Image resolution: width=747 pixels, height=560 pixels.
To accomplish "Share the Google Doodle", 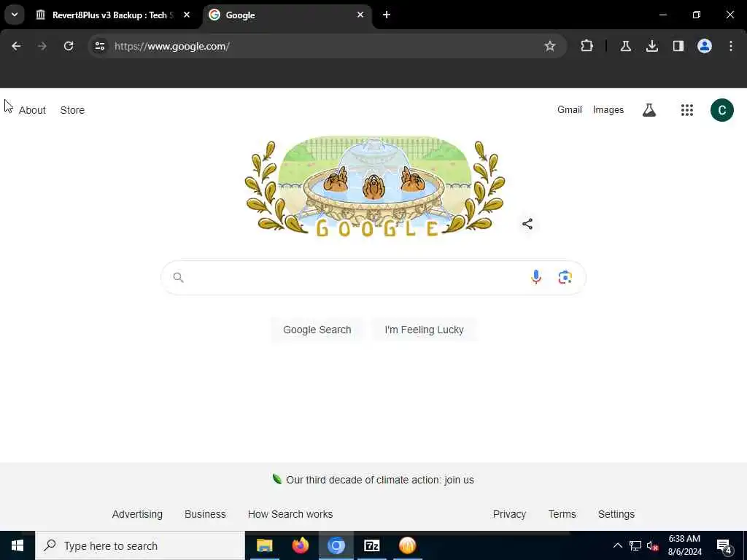I will (527, 224).
